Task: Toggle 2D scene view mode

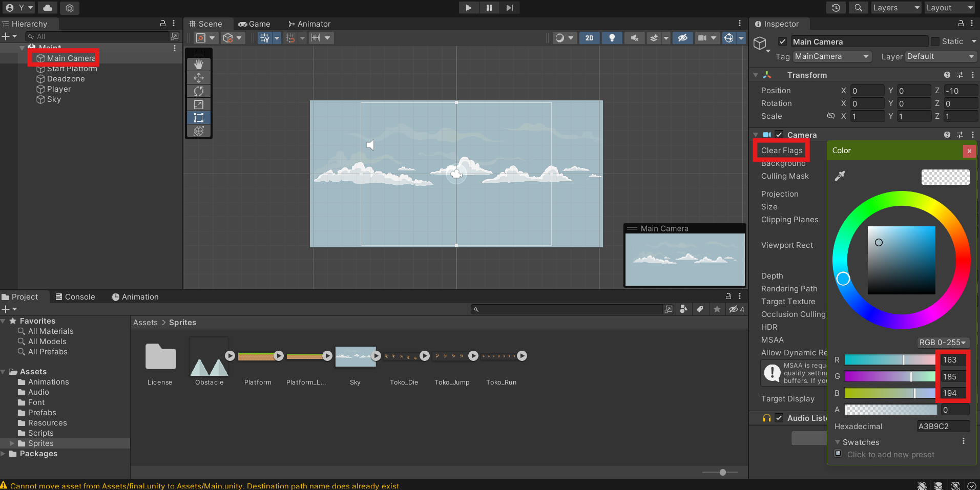Action: [590, 38]
